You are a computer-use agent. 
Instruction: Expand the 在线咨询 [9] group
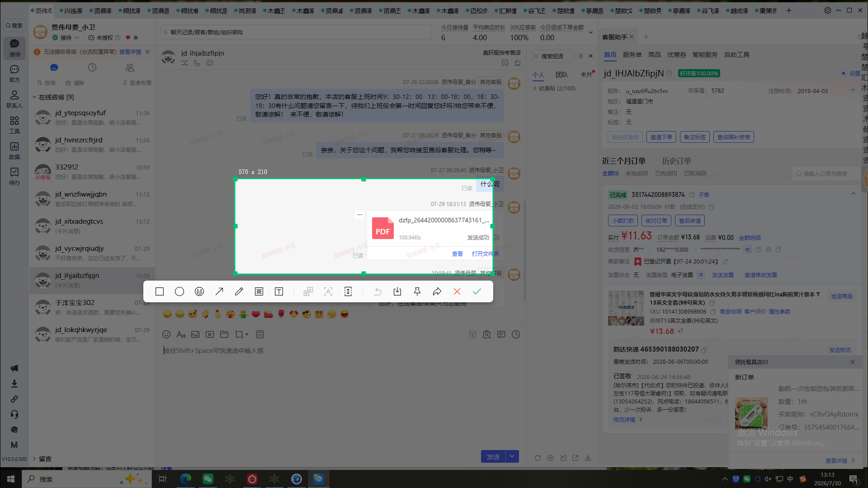click(53, 97)
